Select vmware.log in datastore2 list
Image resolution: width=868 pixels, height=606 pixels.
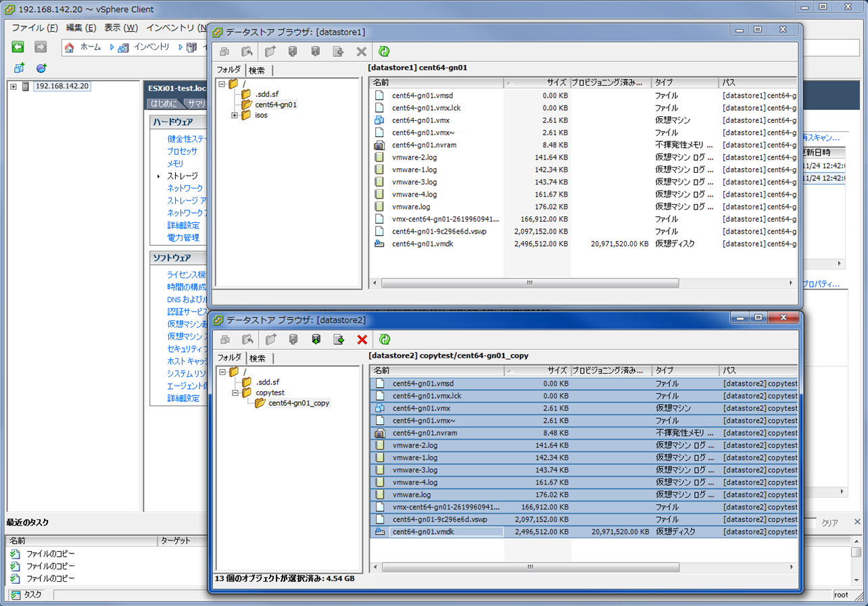pyautogui.click(x=411, y=495)
